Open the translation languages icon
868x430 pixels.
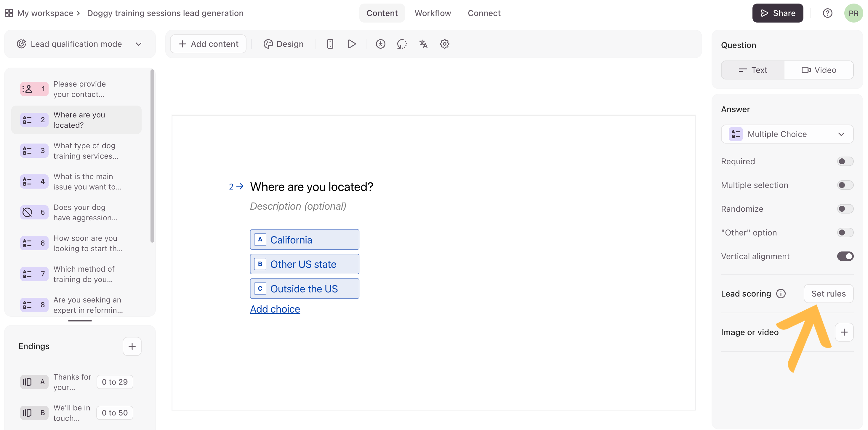pyautogui.click(x=423, y=44)
